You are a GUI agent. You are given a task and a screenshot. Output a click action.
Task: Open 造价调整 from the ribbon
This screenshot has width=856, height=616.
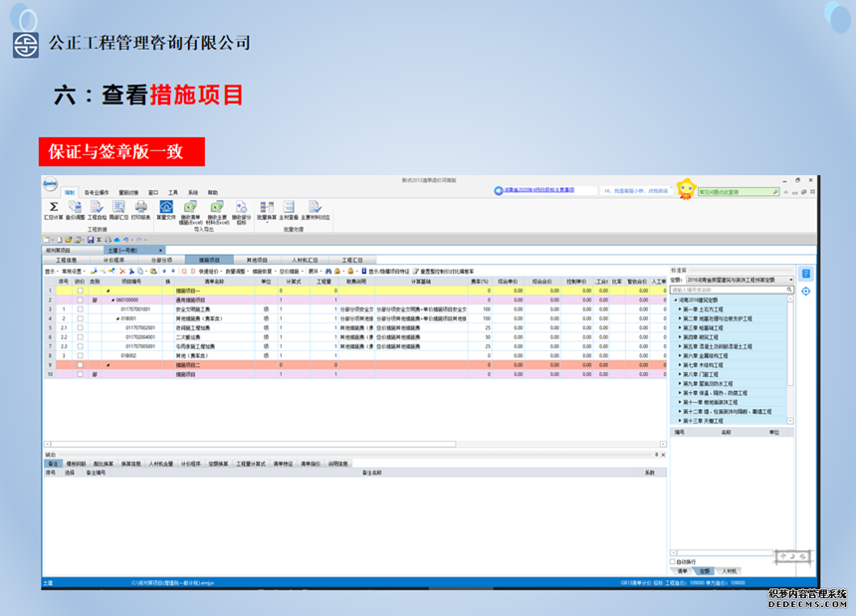(75, 207)
